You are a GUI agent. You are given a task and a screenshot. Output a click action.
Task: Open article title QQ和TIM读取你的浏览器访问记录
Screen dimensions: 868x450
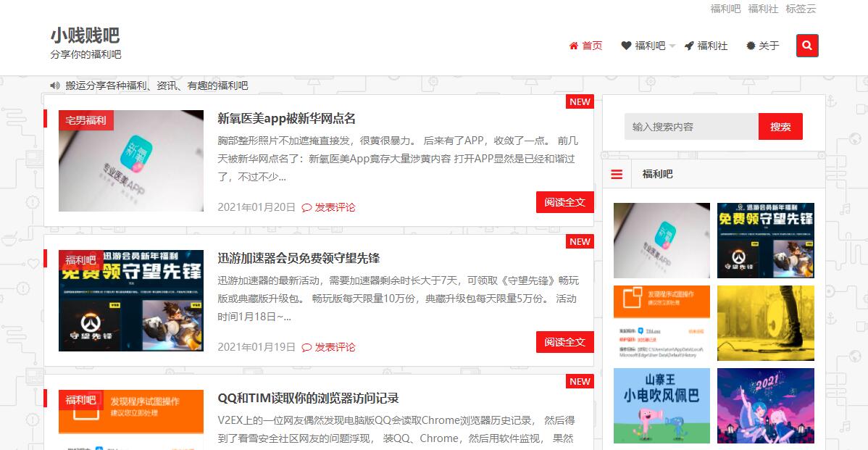coord(308,399)
